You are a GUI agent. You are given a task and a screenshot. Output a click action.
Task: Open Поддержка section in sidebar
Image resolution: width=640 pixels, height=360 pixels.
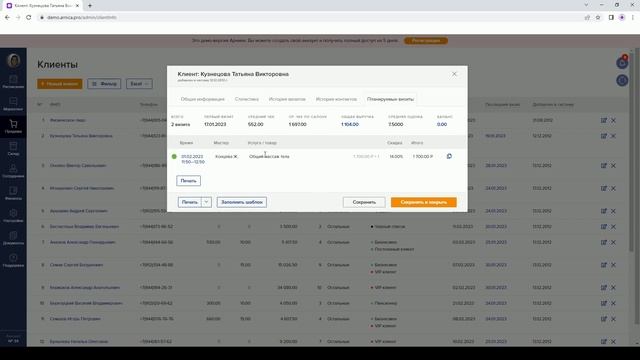pos(13,260)
